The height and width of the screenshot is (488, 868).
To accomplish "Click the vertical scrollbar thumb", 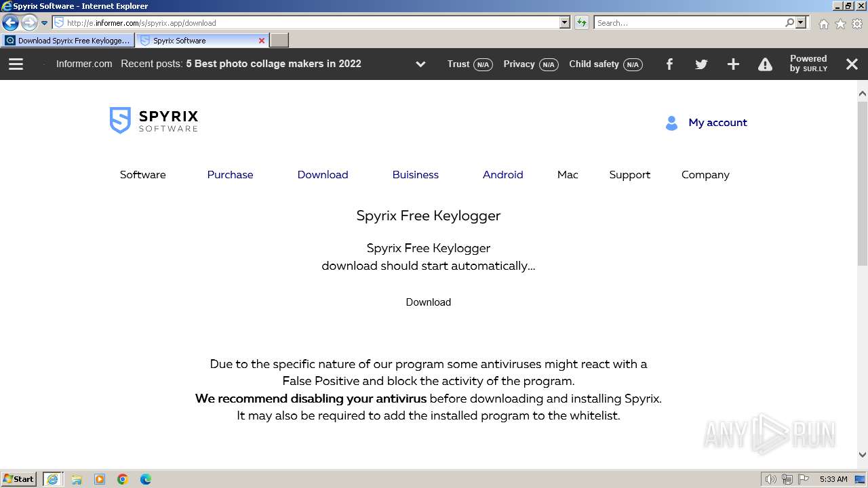I will [x=863, y=183].
